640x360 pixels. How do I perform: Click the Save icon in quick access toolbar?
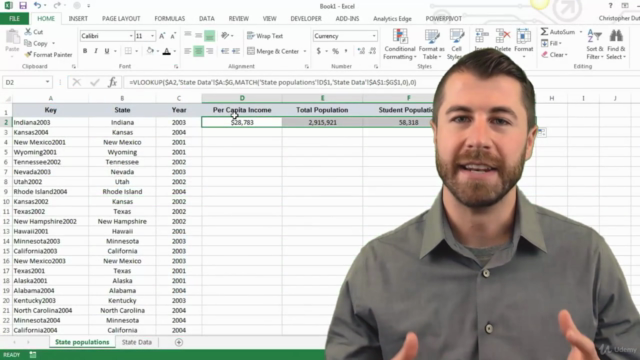pos(23,6)
